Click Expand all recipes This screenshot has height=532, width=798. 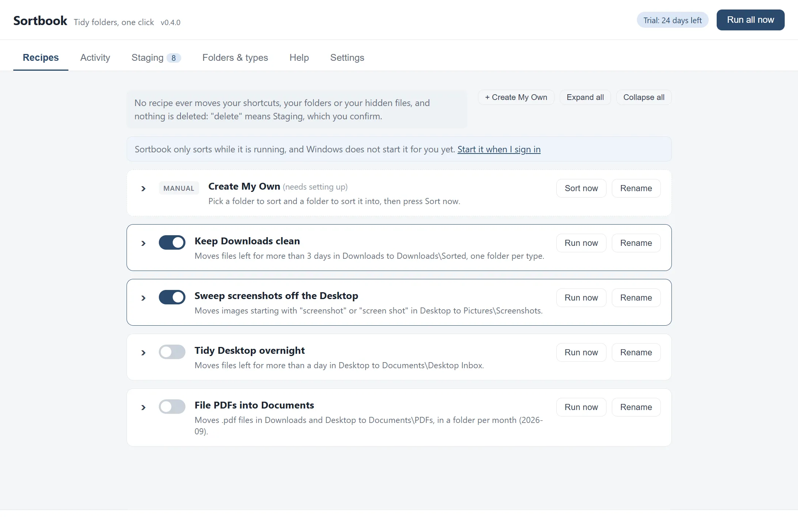(585, 97)
